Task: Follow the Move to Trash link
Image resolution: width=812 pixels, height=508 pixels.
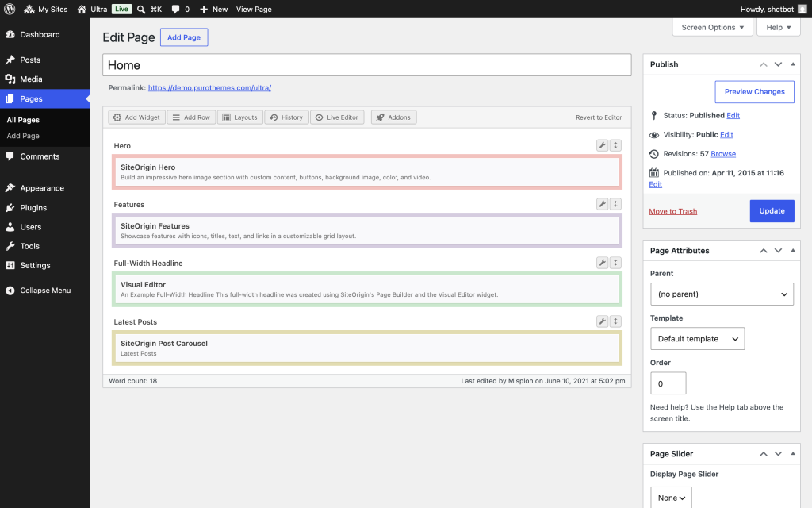Action: 672,211
